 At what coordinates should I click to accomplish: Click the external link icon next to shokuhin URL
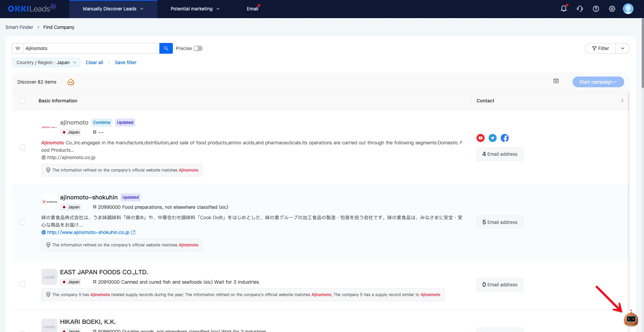pos(133,232)
